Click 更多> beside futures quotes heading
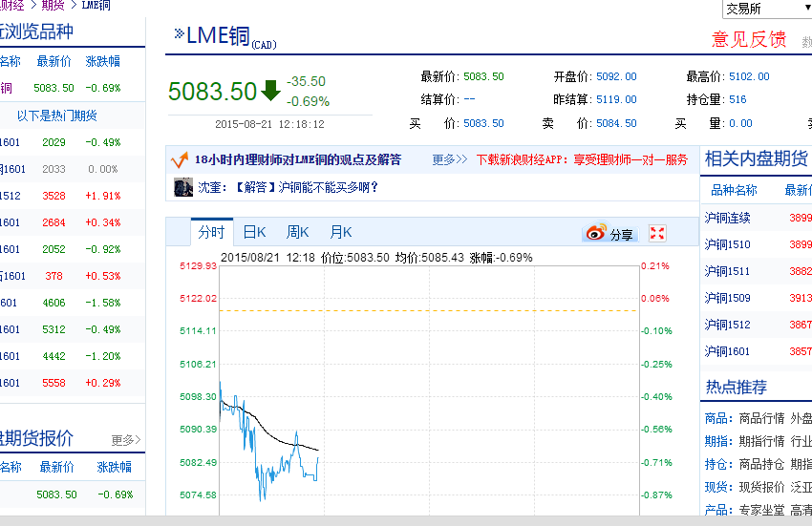The width and height of the screenshot is (812, 526). pos(126,440)
